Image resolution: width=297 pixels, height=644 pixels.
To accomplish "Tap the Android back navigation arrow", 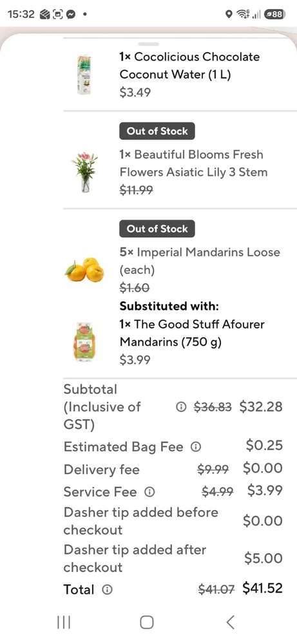I will pyautogui.click(x=231, y=622).
